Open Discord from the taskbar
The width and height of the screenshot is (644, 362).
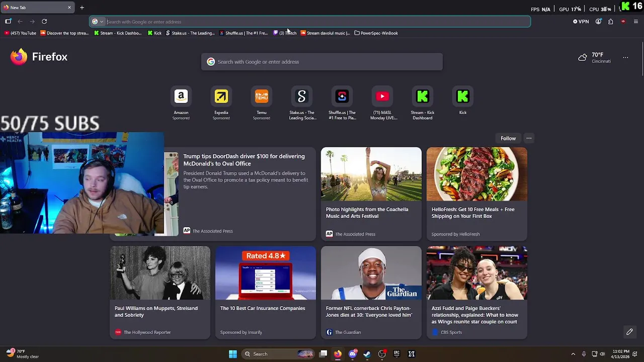[353, 354]
